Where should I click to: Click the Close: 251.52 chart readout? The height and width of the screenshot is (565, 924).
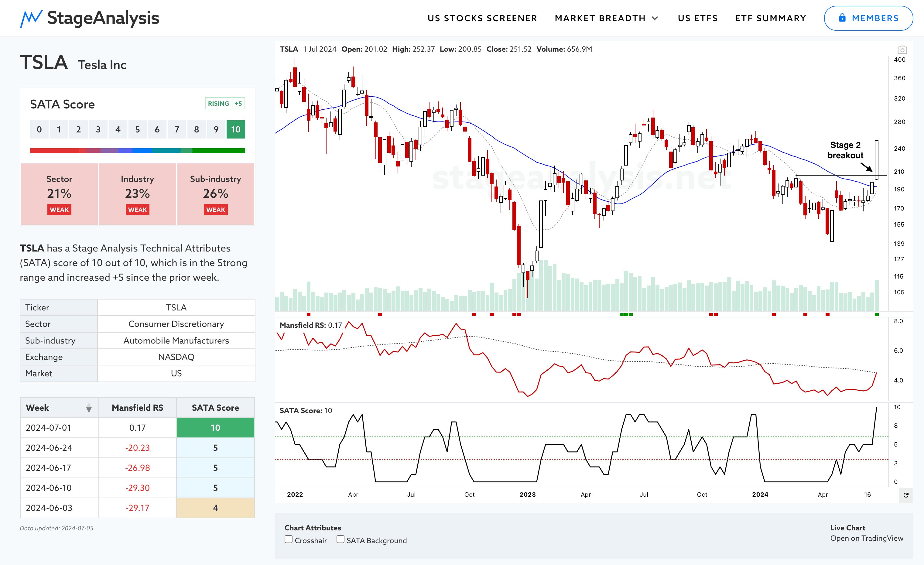point(509,49)
